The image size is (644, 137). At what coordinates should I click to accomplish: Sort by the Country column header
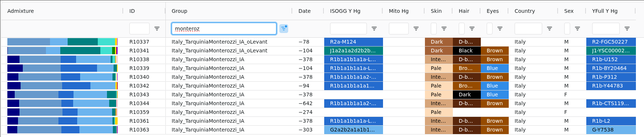(x=525, y=11)
